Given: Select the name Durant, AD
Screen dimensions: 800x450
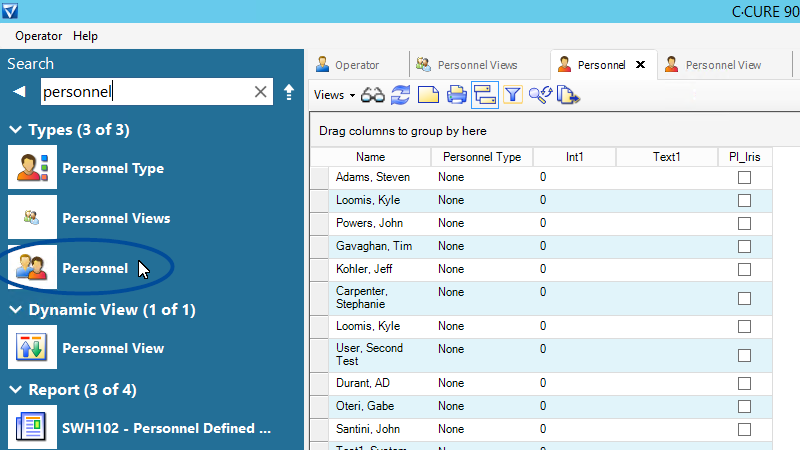Looking at the screenshot, I should pos(362,383).
